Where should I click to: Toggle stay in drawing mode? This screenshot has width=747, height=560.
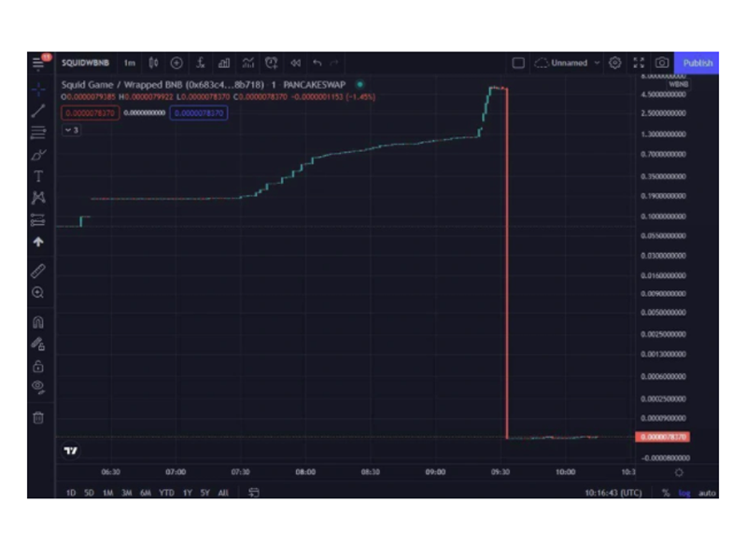coord(38,343)
